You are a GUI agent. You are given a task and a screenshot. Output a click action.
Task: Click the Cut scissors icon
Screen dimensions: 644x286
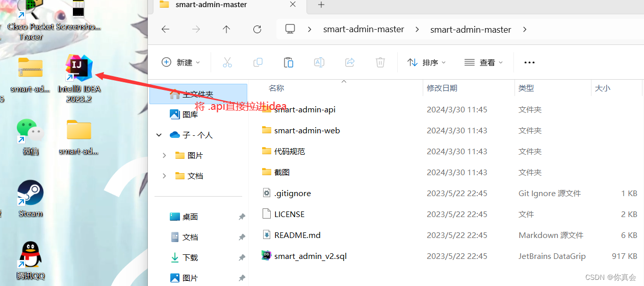click(227, 62)
